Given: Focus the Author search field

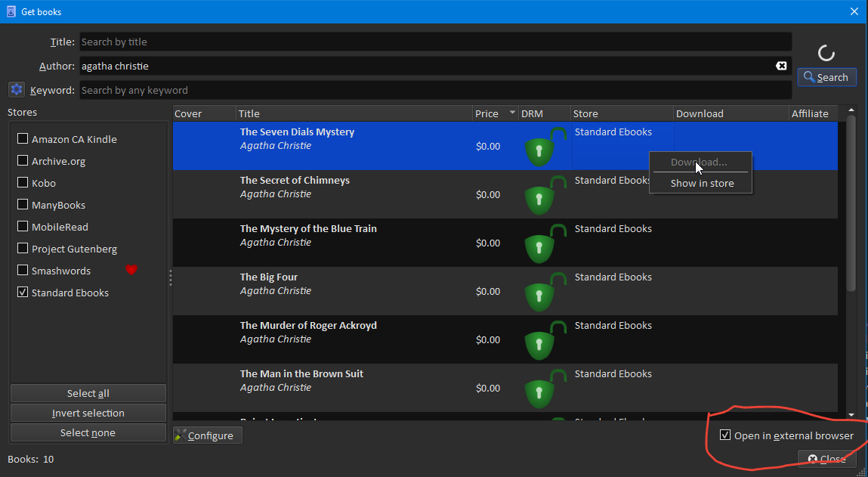Looking at the screenshot, I should coord(435,66).
